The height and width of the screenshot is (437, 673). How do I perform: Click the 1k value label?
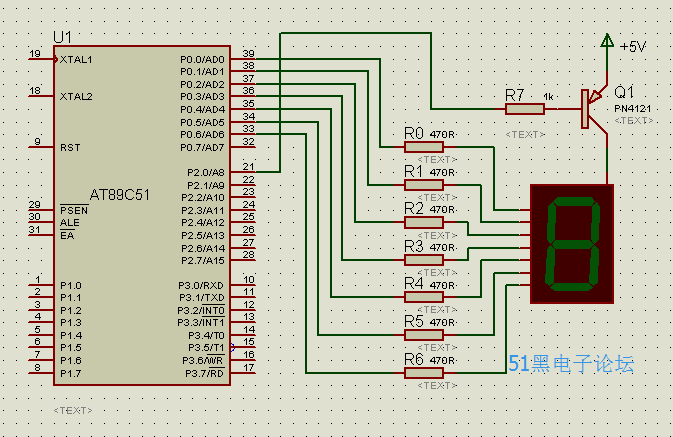click(548, 97)
